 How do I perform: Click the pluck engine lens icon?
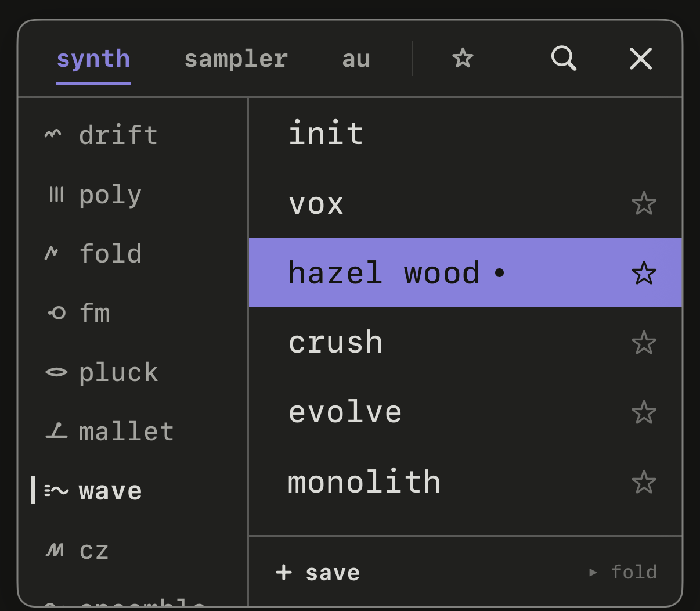click(x=56, y=372)
